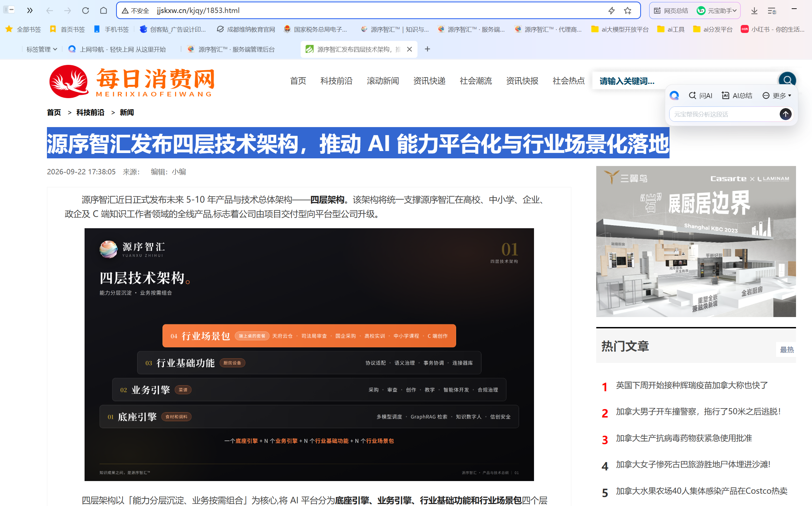Switch to the 上网导航 tab

[x=117, y=49]
